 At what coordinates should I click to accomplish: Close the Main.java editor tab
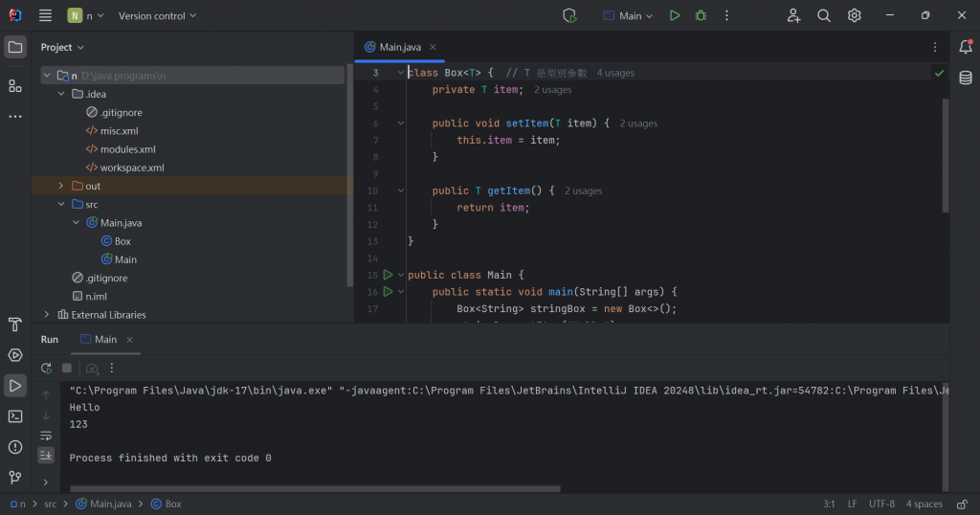(433, 47)
